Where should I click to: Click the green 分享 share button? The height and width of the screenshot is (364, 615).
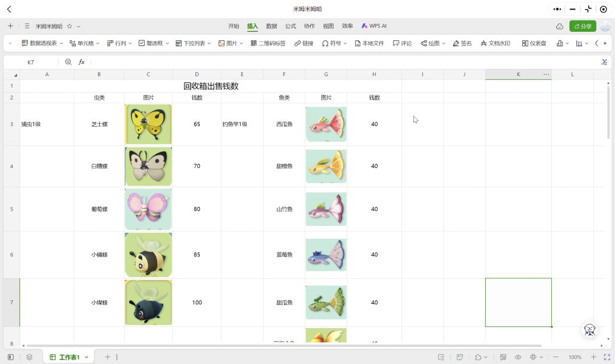(x=583, y=26)
